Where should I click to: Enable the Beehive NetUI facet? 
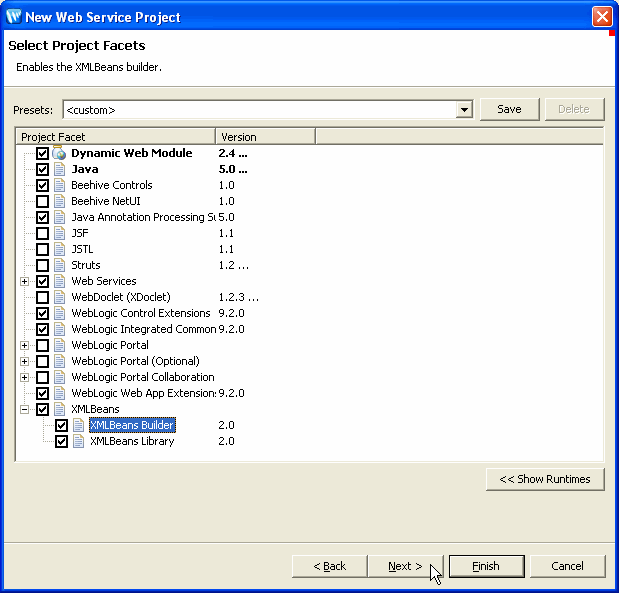coord(43,201)
